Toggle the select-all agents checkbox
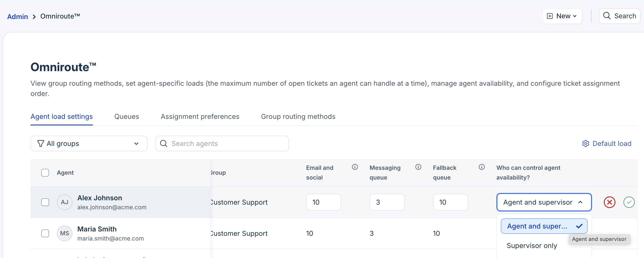The width and height of the screenshot is (644, 258). click(45, 172)
